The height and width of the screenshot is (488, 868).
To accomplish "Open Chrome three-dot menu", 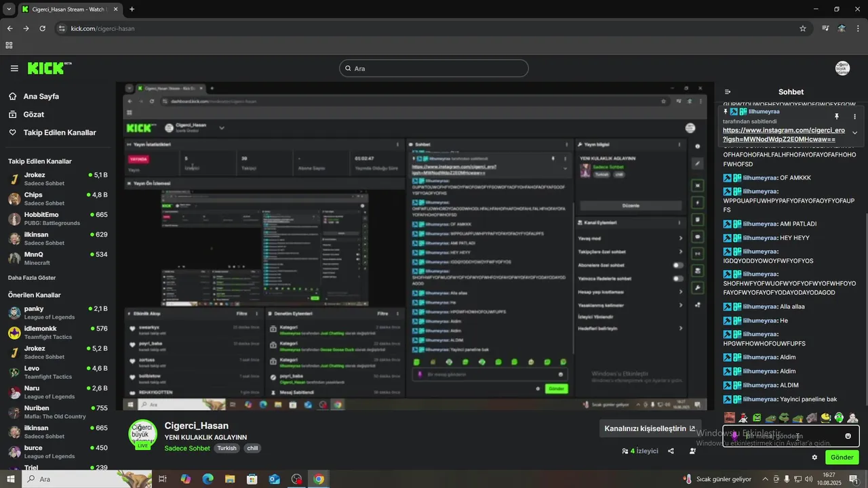I will tap(859, 28).
